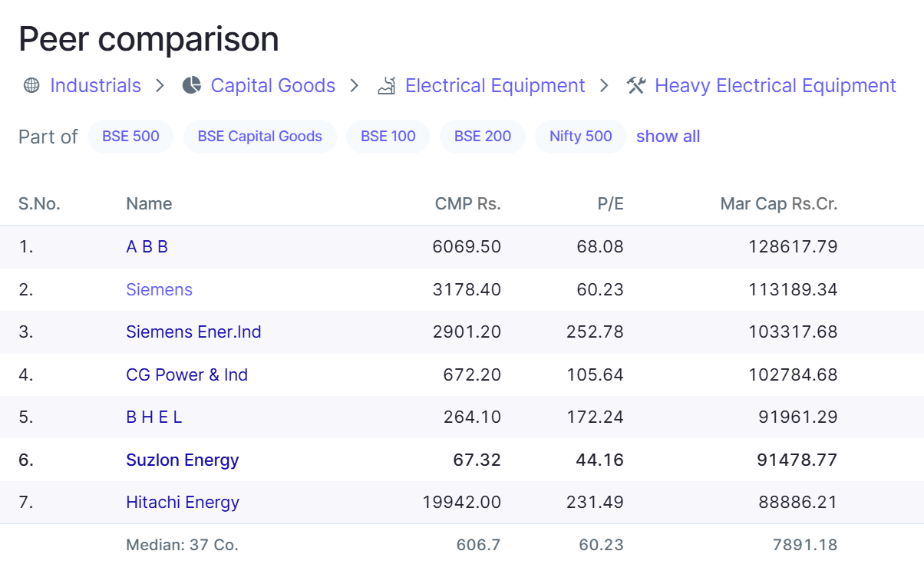Click the S.No. column header

click(x=39, y=204)
